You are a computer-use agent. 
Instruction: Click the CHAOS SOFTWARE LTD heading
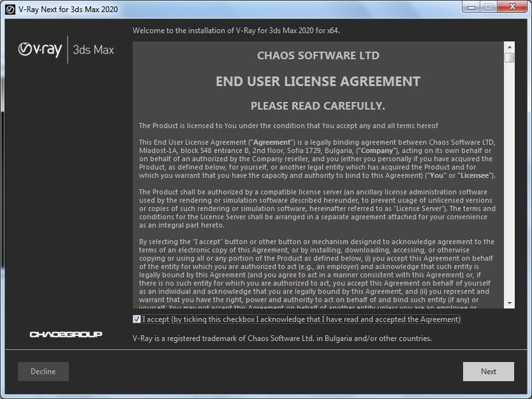coord(318,55)
